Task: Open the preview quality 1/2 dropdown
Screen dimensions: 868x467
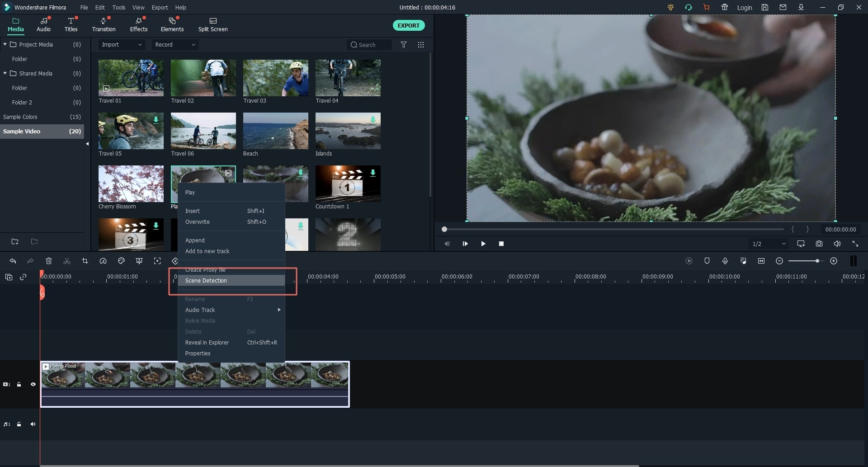Action: 769,244
